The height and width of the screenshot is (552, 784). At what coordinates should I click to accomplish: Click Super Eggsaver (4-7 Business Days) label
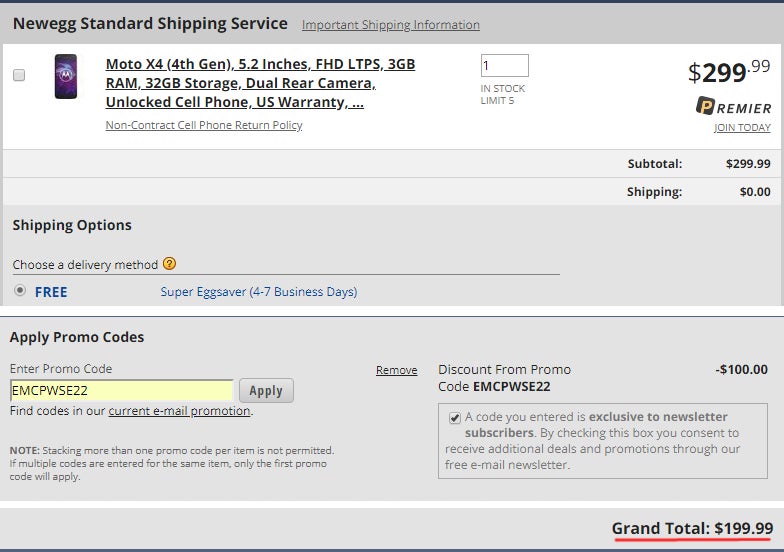coord(258,292)
